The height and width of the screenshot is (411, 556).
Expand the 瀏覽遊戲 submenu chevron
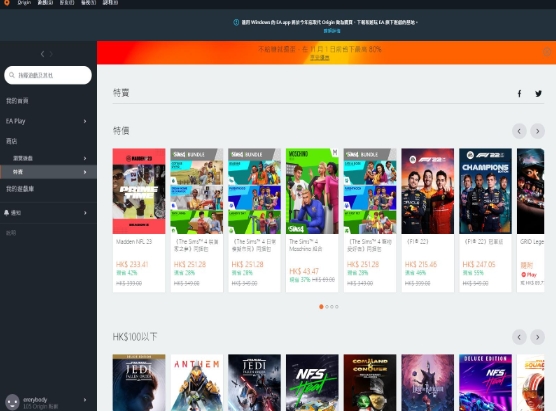85,158
